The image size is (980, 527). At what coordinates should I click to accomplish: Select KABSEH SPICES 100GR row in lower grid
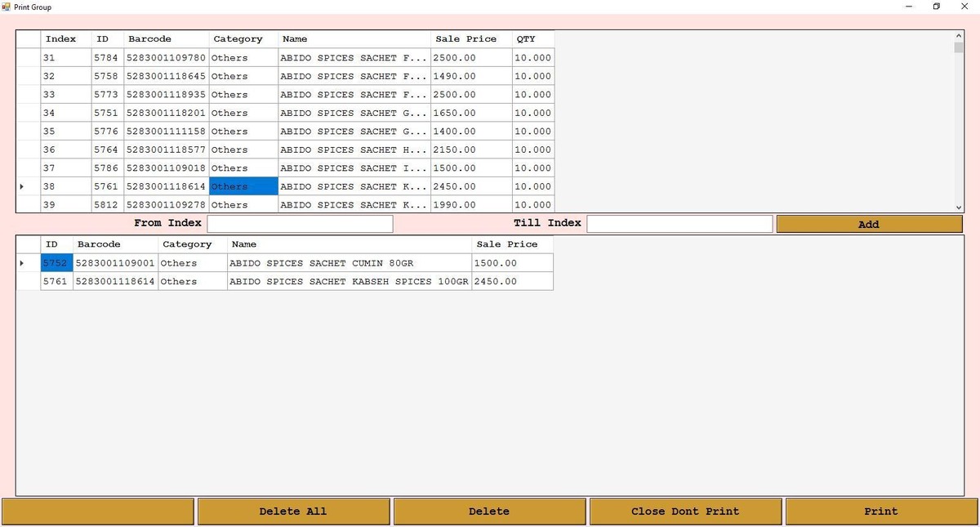[349, 282]
